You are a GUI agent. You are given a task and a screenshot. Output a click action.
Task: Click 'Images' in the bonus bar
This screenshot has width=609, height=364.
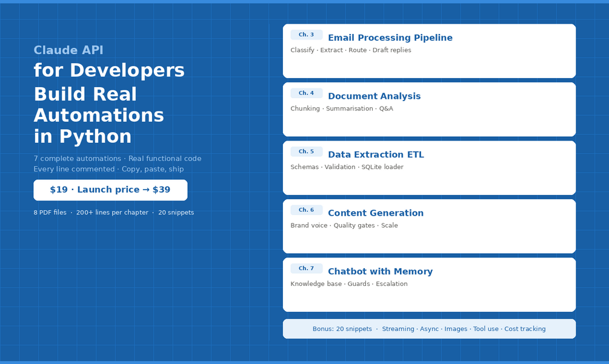(456, 329)
